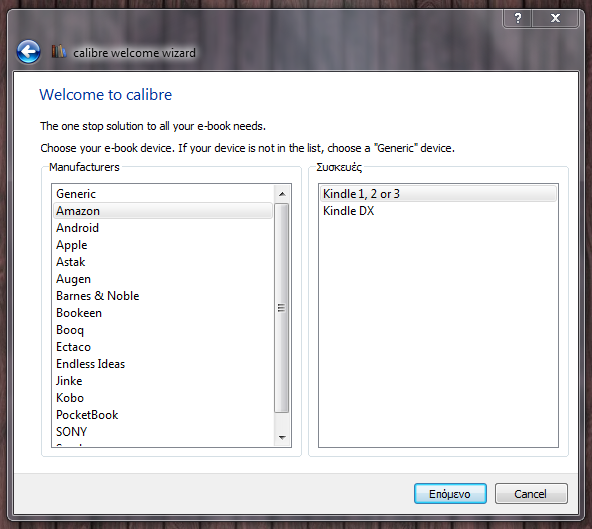Select Kobo manufacturer
This screenshot has width=592, height=529.
click(163, 398)
